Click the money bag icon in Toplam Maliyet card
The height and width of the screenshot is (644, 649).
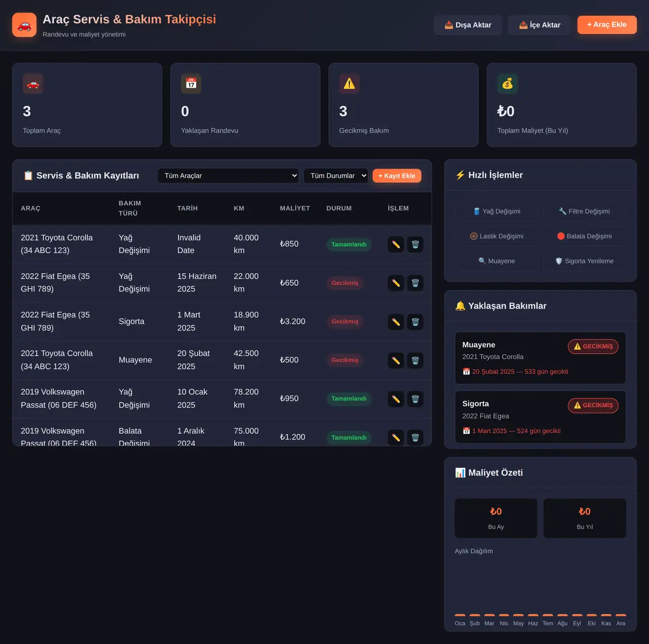[x=507, y=84]
